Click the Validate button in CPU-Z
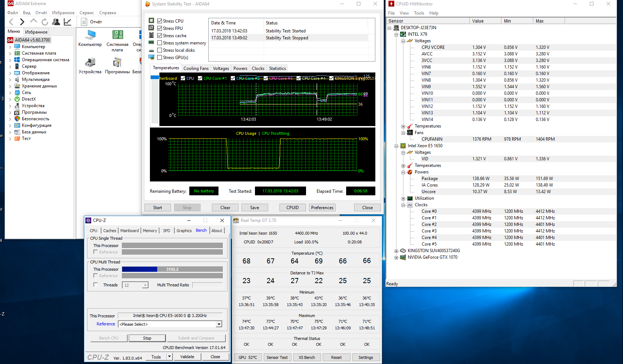623x364 pixels. [187, 357]
